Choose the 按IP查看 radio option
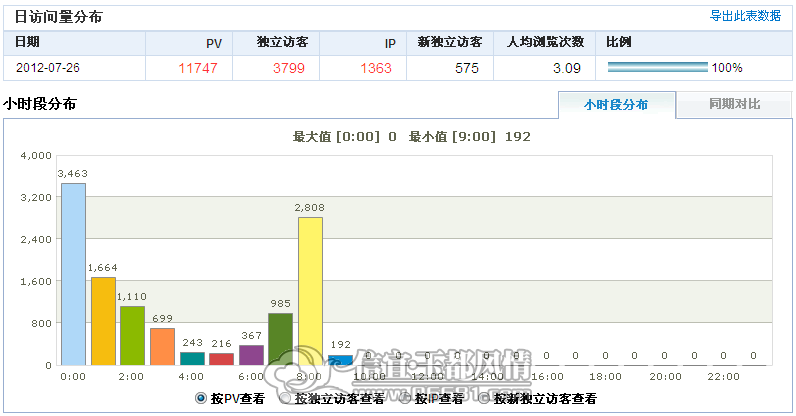The width and height of the screenshot is (796, 416). coord(405,399)
